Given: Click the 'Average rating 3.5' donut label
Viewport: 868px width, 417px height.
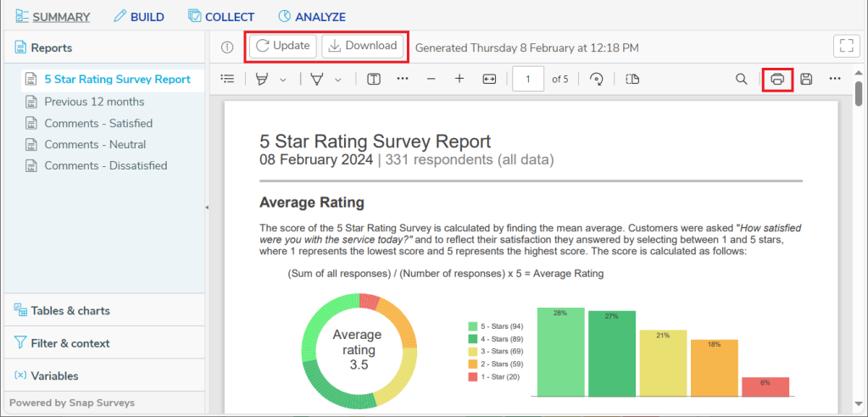Looking at the screenshot, I should pyautogui.click(x=357, y=350).
